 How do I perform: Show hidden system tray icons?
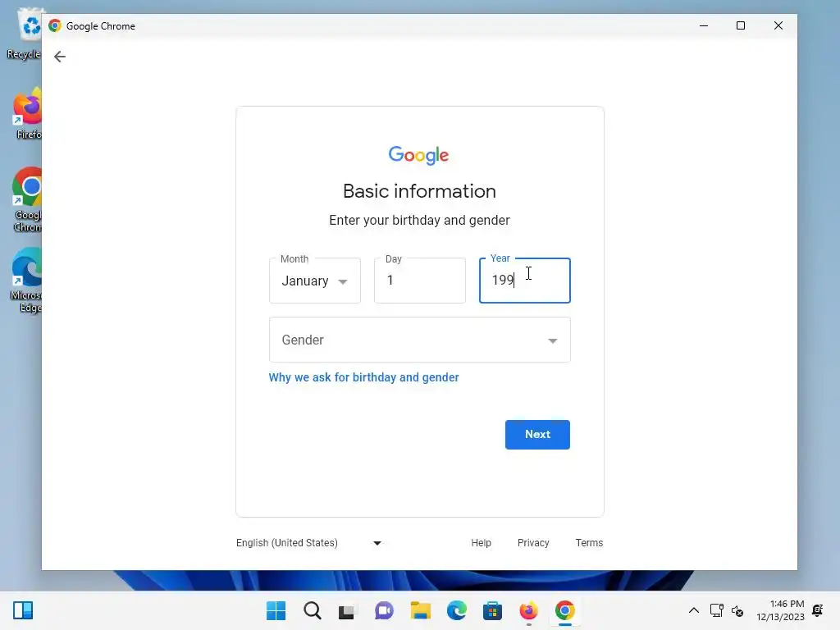click(694, 610)
